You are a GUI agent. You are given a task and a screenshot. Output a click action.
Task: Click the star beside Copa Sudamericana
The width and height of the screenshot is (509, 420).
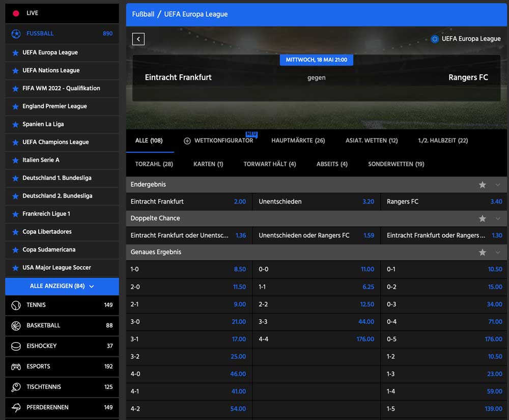(x=15, y=250)
